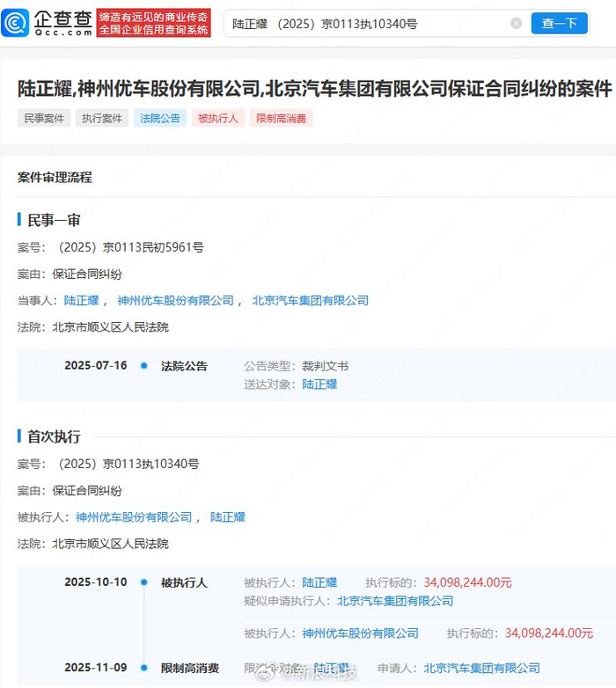Image resolution: width=616 pixels, height=688 pixels.
Task: Click the 限制高消费 timeline label dated 2025-11-09
Action: point(189,669)
